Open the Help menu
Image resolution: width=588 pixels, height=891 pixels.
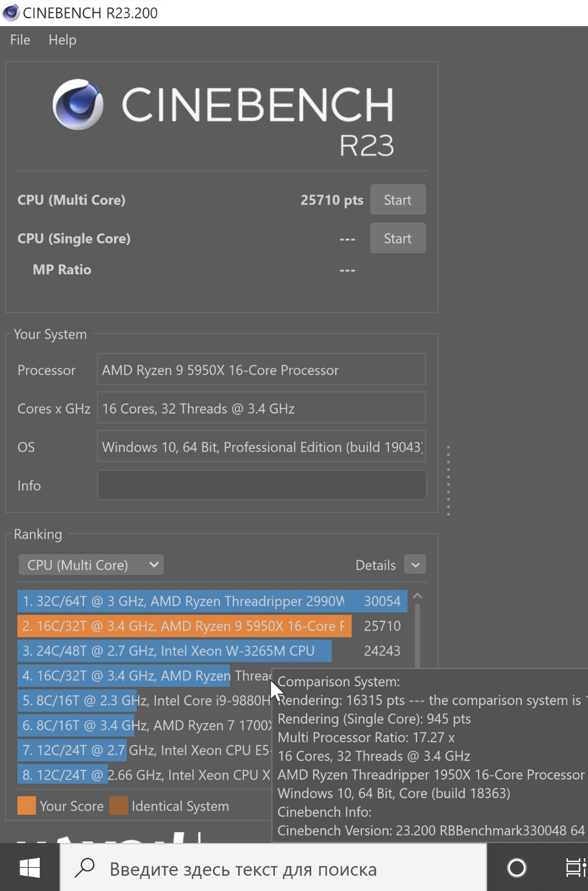[62, 40]
